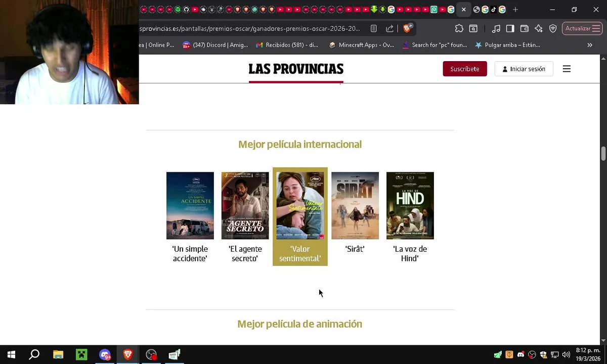Click the 'Mejor película de animación' heading
Screen dimensions: 607x364
tap(300, 324)
